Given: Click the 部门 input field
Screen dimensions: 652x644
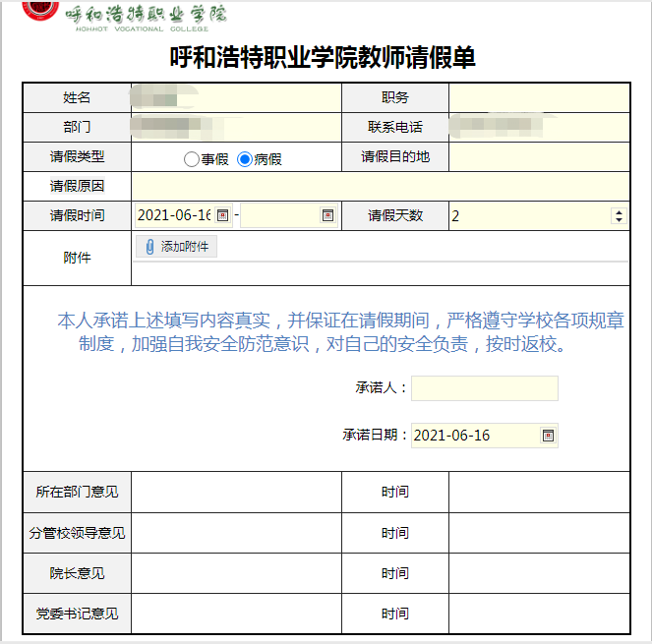Looking at the screenshot, I should click(236, 127).
